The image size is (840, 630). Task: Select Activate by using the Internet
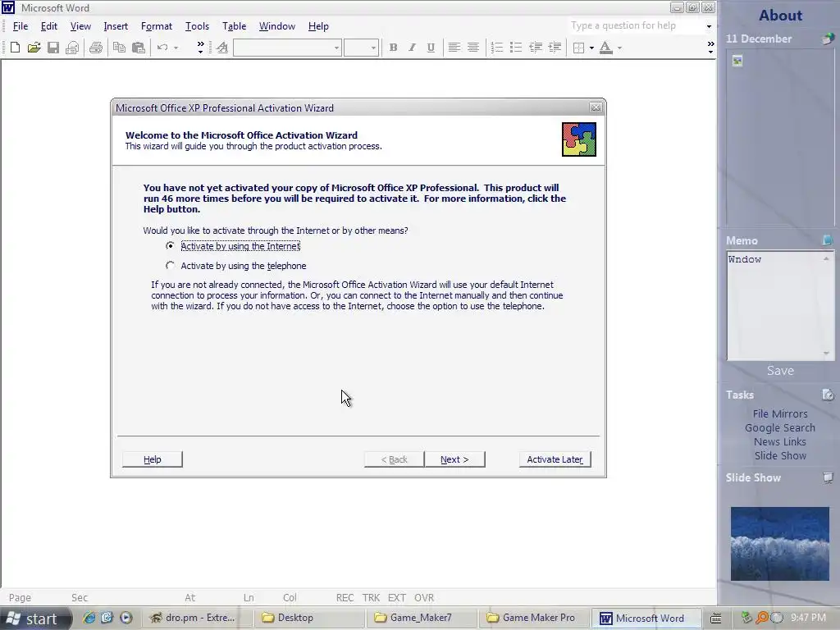click(170, 246)
